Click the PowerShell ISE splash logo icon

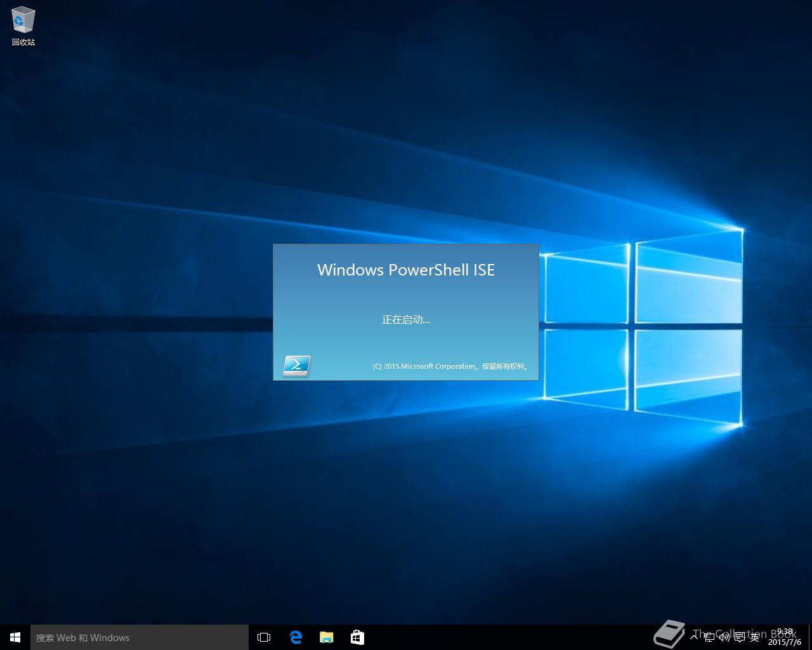pyautogui.click(x=296, y=366)
